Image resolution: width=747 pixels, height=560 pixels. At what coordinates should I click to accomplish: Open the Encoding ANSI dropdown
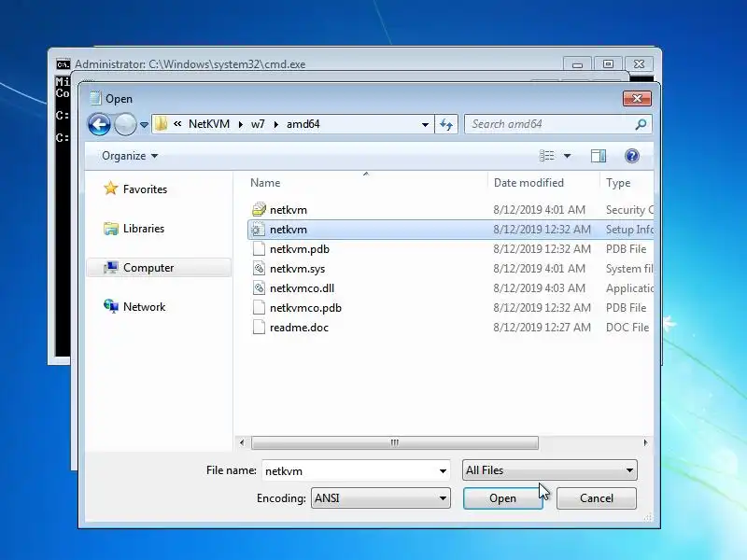click(x=381, y=498)
